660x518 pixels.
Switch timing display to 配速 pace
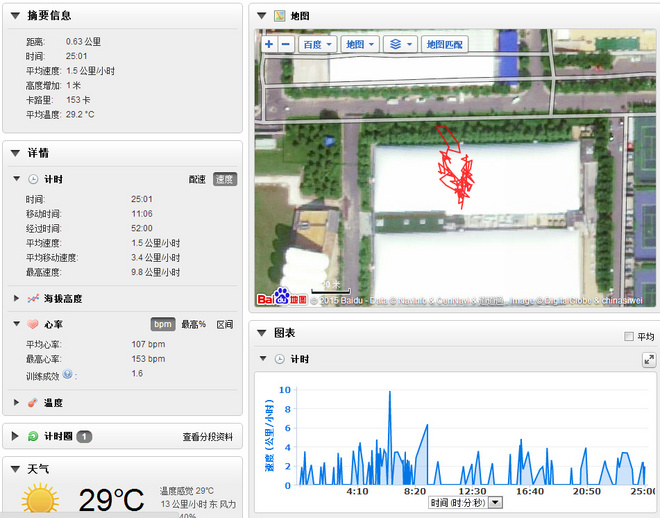point(197,179)
